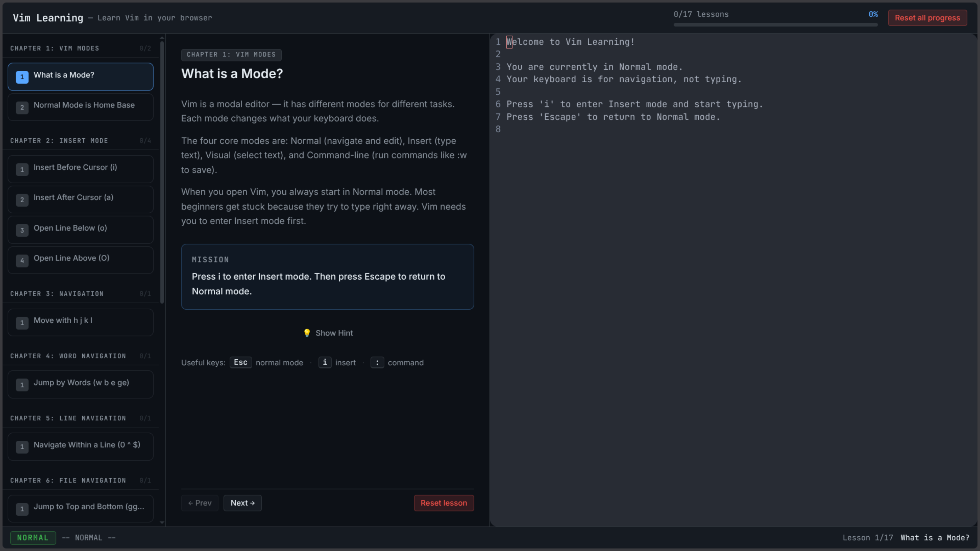The height and width of the screenshot is (551, 980).
Task: Open the 'Navigate Within a Line' lesson
Action: [80, 446]
